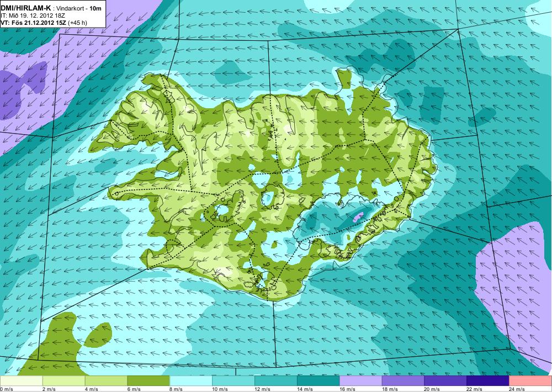Click the pale yellow 0–2 m/s legend swatch
This screenshot has width=552, height=392.
click(21, 381)
